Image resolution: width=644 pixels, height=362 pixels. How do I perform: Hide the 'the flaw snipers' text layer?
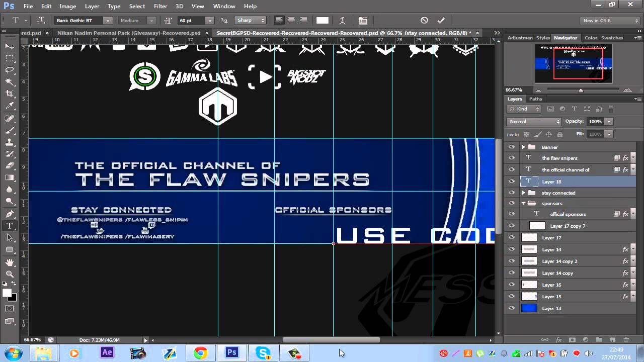512,158
